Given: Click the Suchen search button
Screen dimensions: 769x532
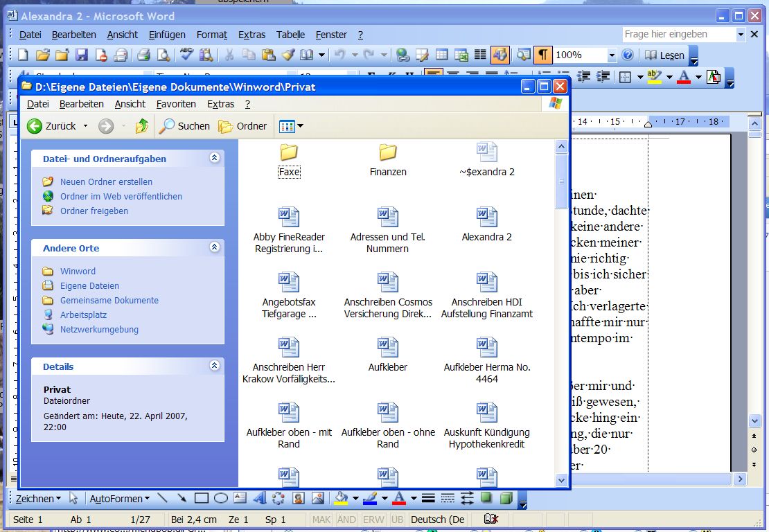Looking at the screenshot, I should (x=185, y=126).
